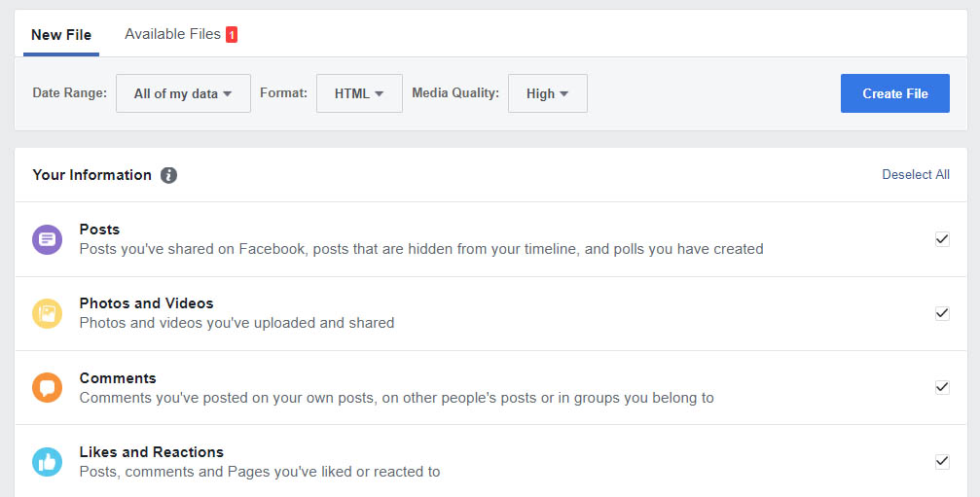Open the Media Quality dropdown
Viewport: 980px width, 497px height.
[x=547, y=93]
